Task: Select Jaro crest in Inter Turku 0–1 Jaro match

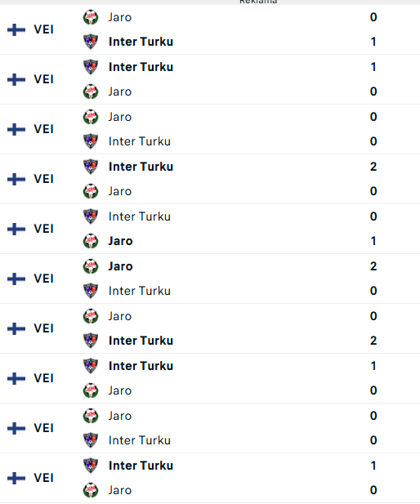Action: [91, 241]
